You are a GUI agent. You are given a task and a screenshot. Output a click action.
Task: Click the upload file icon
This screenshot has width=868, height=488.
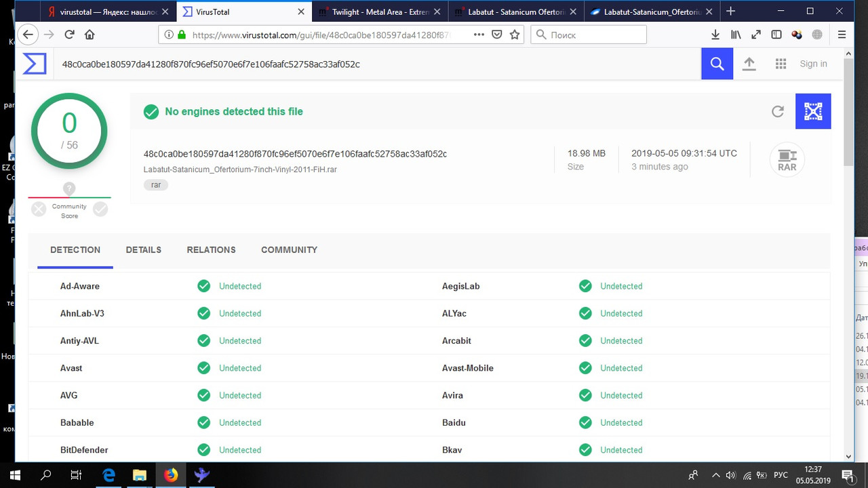pyautogui.click(x=749, y=64)
